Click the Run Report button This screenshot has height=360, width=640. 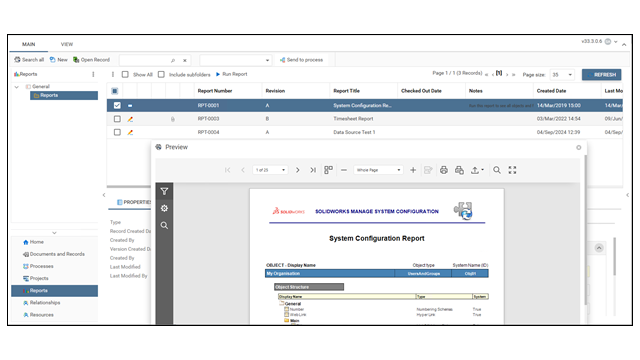click(231, 74)
